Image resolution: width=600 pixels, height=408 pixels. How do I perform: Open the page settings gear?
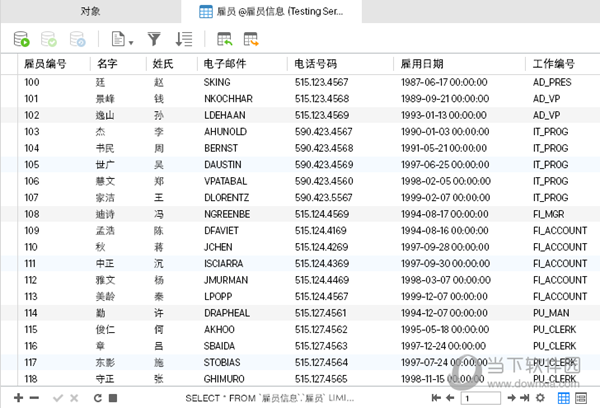click(540, 398)
